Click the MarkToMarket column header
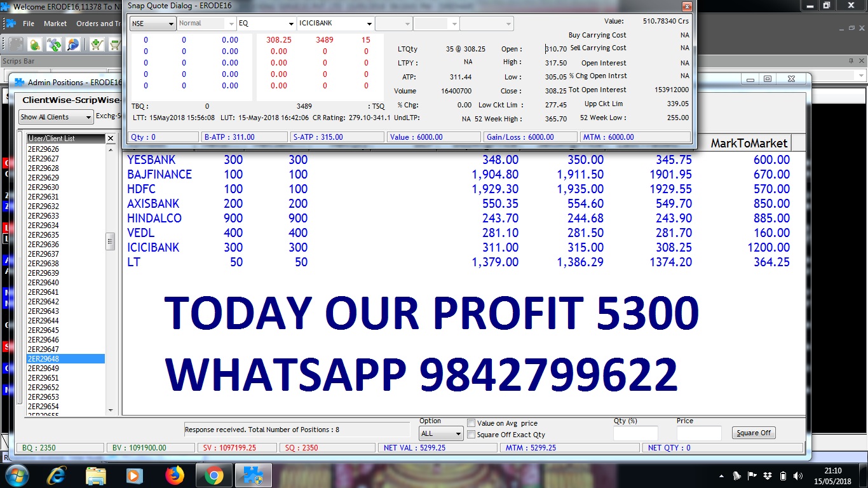Viewport: 868px width, 488px height. coord(749,143)
